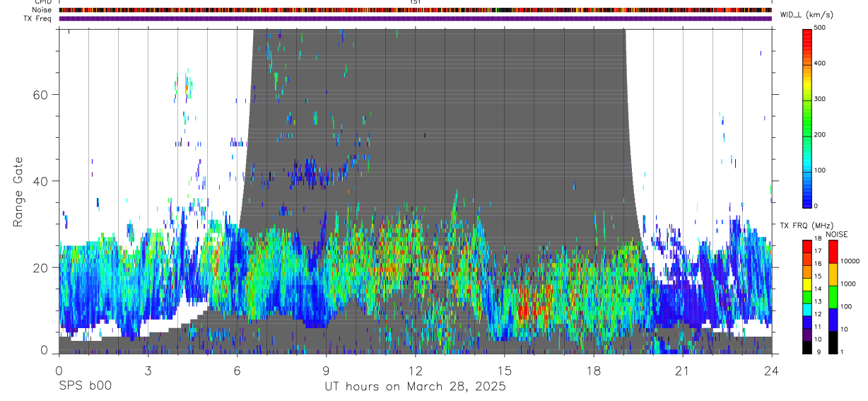Click the 10 value on the NOISE scale

845,330
